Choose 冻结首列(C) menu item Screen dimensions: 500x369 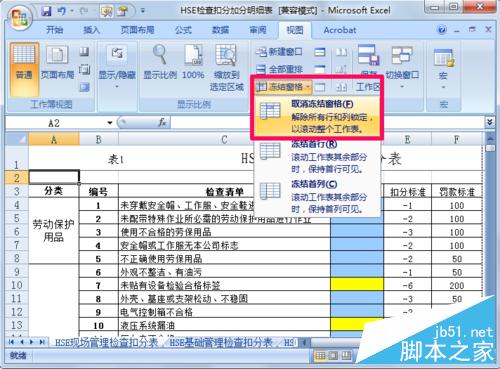click(317, 196)
